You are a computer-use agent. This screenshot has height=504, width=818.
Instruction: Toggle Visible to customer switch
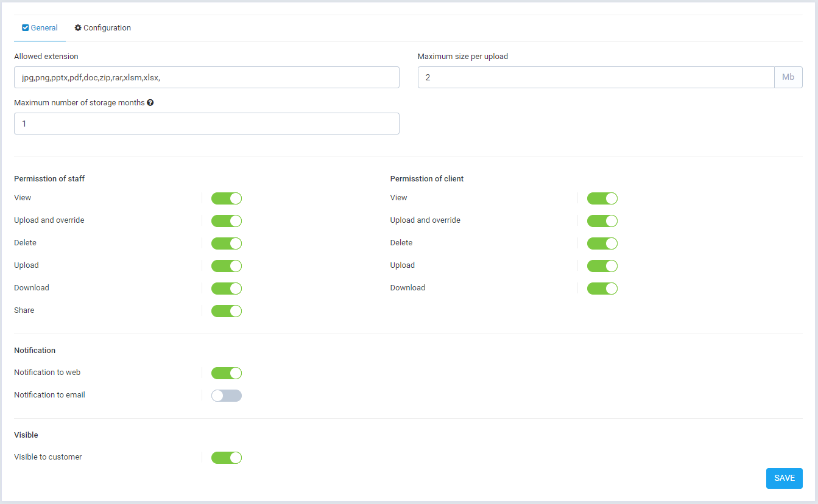coord(227,458)
